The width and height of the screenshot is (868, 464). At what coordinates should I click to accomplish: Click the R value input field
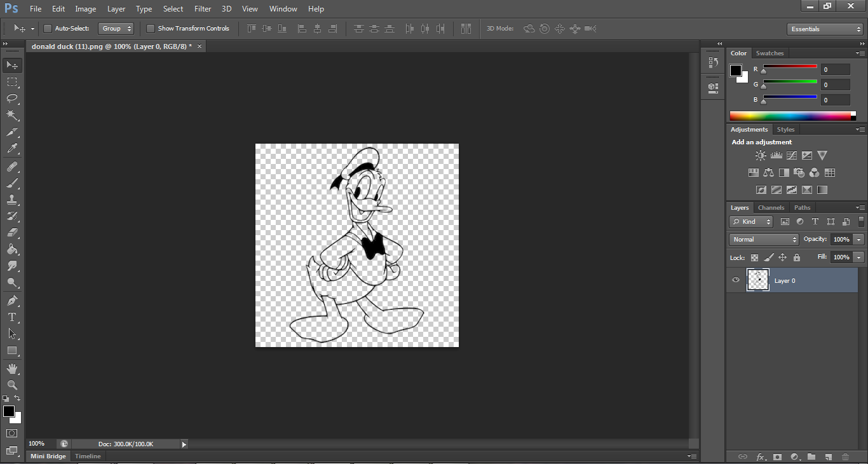pos(835,69)
